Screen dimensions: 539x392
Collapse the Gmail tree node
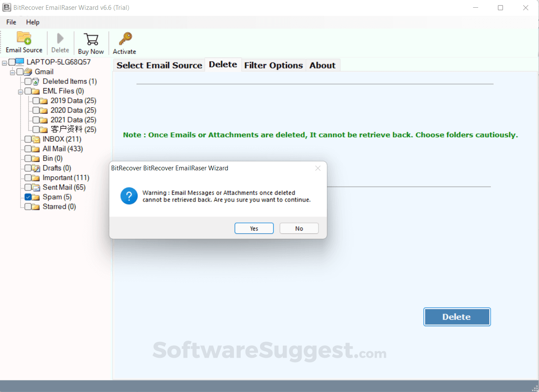click(x=12, y=71)
